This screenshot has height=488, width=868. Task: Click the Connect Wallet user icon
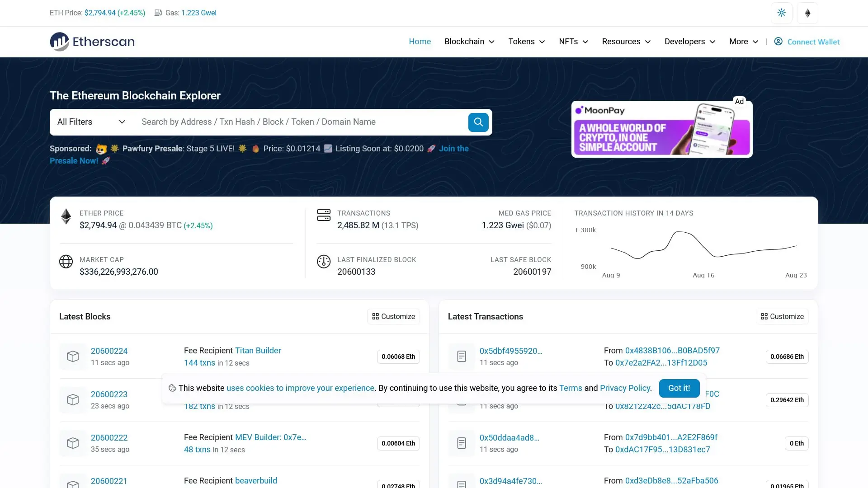coord(778,42)
